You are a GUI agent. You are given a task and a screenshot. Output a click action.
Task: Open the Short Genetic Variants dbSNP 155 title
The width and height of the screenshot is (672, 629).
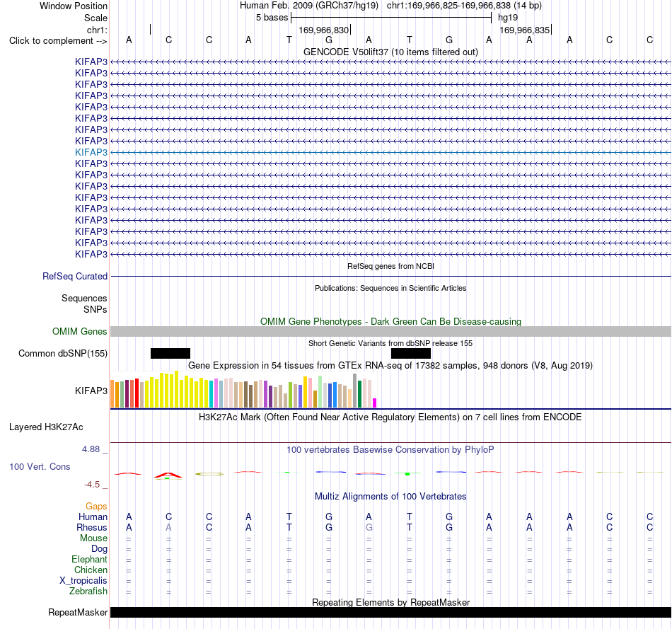pos(390,343)
